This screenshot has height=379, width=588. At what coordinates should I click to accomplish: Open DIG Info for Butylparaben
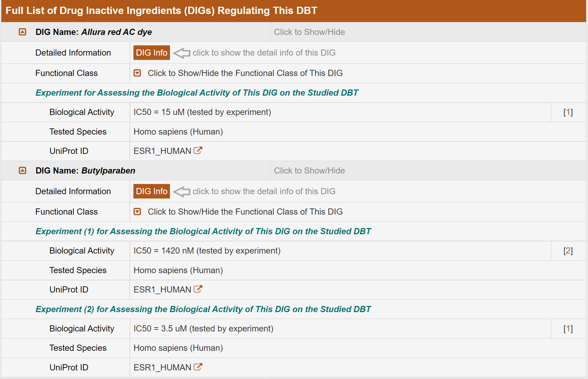151,191
